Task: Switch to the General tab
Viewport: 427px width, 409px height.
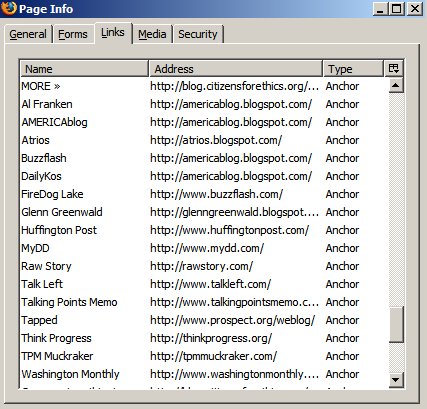Action: coord(28,34)
